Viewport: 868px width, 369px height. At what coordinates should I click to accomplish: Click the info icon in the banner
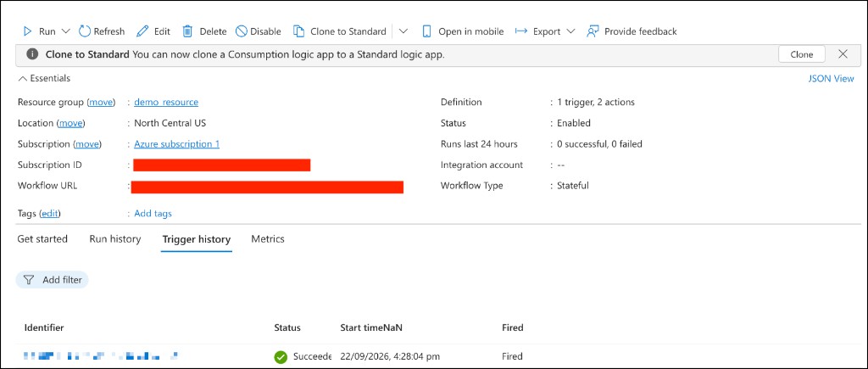click(x=33, y=54)
